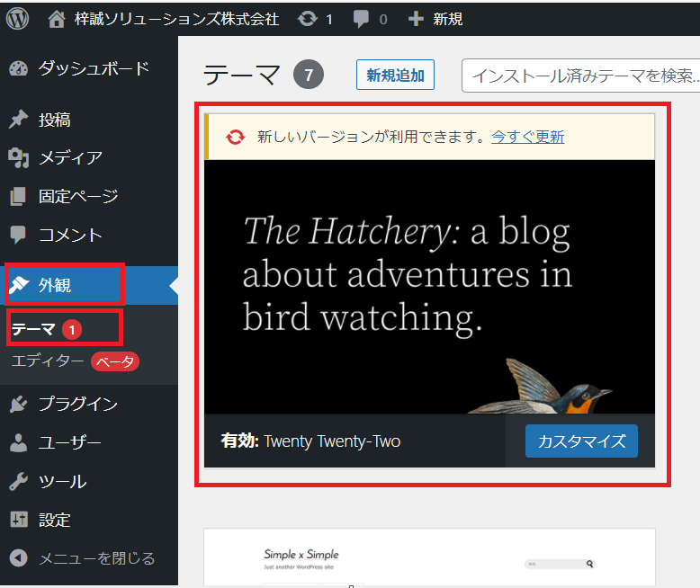Open the comments bubble icon in admin bar
Screen dimensions: 700x588
pyautogui.click(x=361, y=19)
